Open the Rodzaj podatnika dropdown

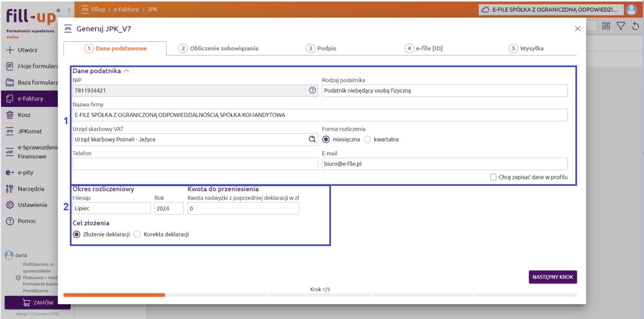tap(445, 90)
